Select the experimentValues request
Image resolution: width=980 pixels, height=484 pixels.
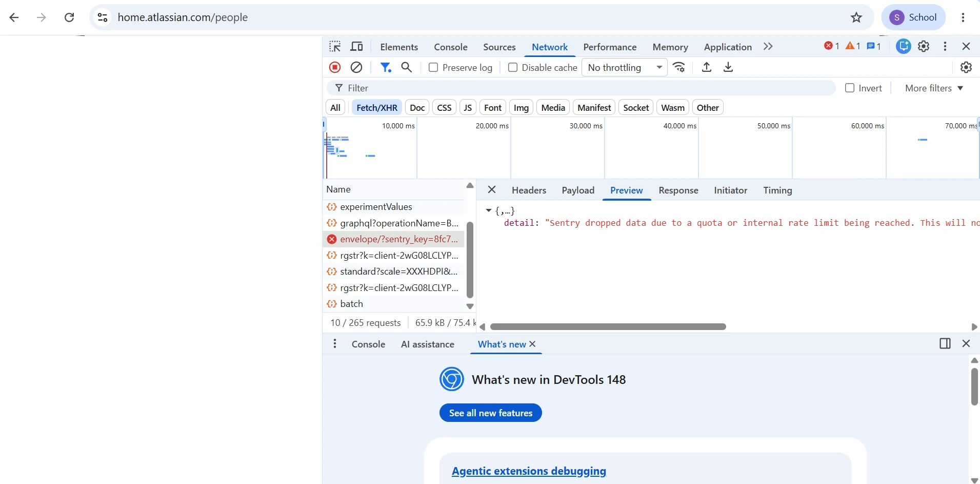pyautogui.click(x=394, y=207)
